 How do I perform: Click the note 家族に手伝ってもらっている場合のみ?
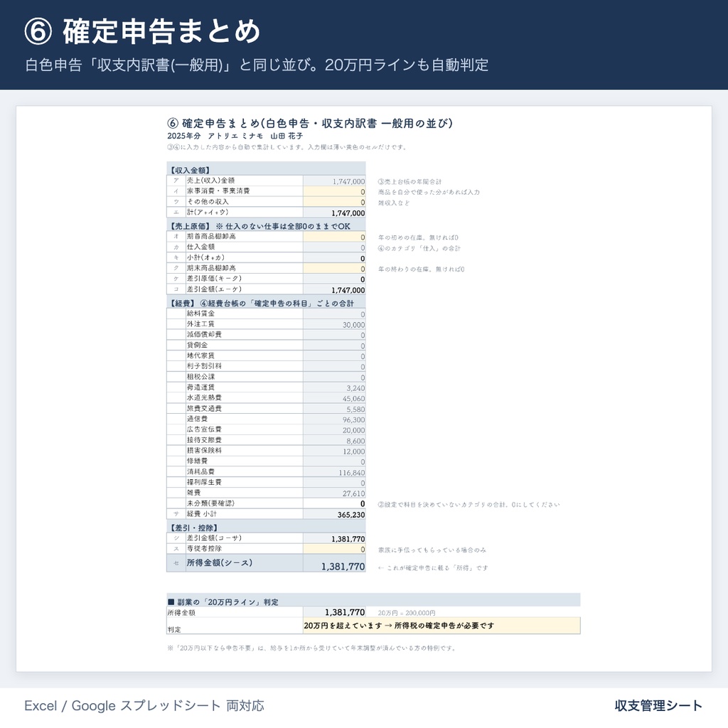coord(432,550)
